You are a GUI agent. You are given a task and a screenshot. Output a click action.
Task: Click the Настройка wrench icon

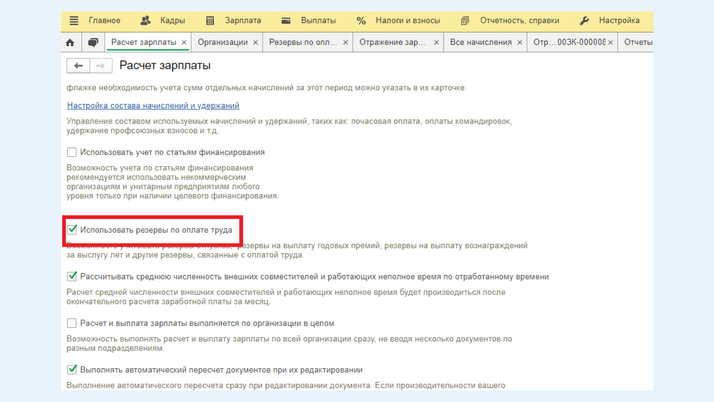(x=584, y=20)
